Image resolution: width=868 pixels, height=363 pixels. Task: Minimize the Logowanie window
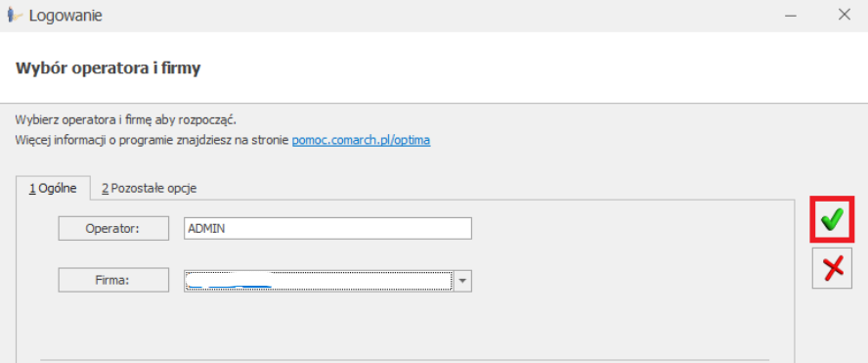791,15
